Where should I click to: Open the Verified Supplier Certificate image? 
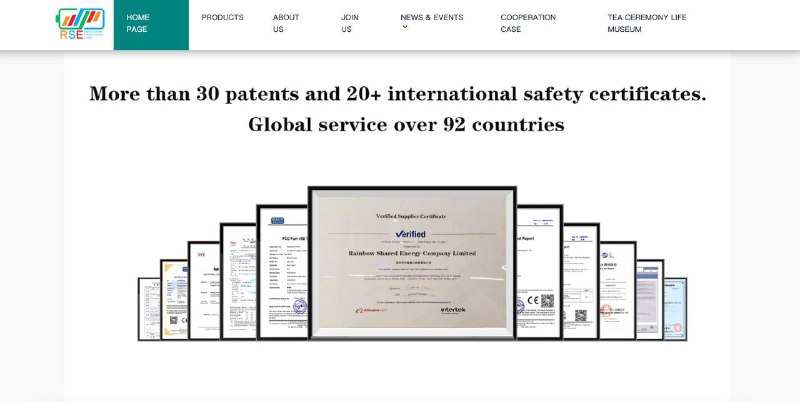pyautogui.click(x=412, y=262)
